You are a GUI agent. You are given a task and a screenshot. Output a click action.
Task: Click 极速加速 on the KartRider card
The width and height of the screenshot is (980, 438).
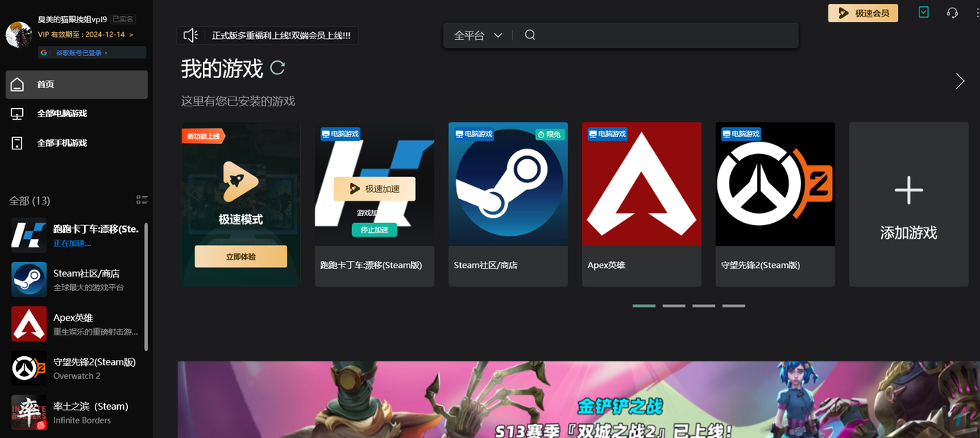374,188
